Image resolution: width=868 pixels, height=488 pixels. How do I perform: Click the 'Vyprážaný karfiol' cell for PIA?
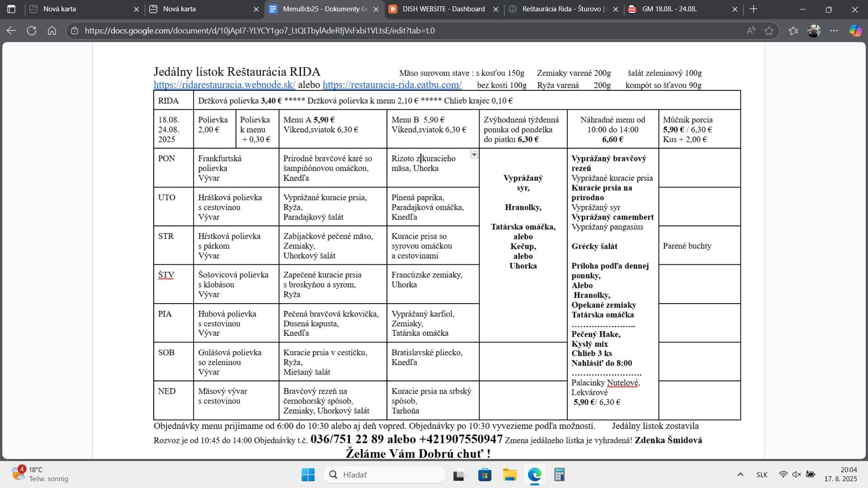[433, 323]
